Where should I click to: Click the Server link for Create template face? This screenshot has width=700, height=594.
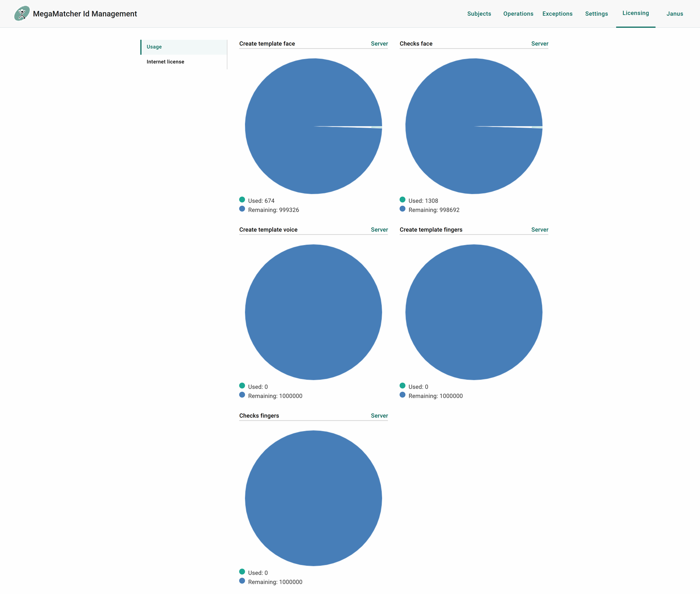pyautogui.click(x=379, y=44)
